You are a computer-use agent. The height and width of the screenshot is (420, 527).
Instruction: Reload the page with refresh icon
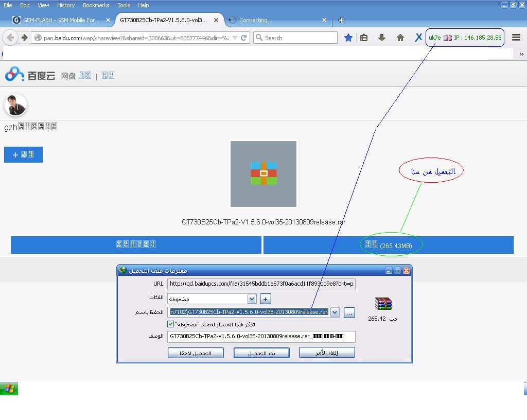pyautogui.click(x=244, y=38)
